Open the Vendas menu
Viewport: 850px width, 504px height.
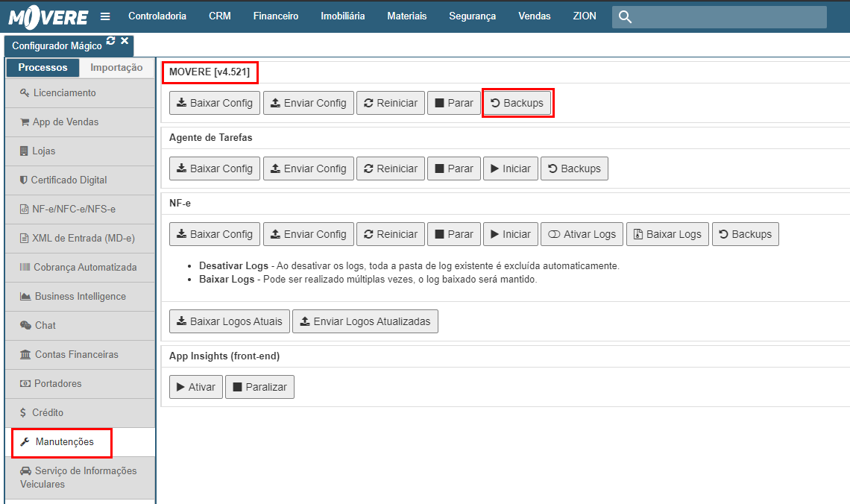coord(534,16)
